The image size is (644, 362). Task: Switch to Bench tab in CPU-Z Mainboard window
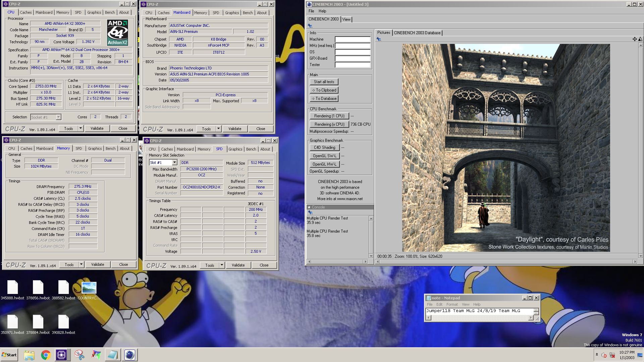[x=248, y=13]
